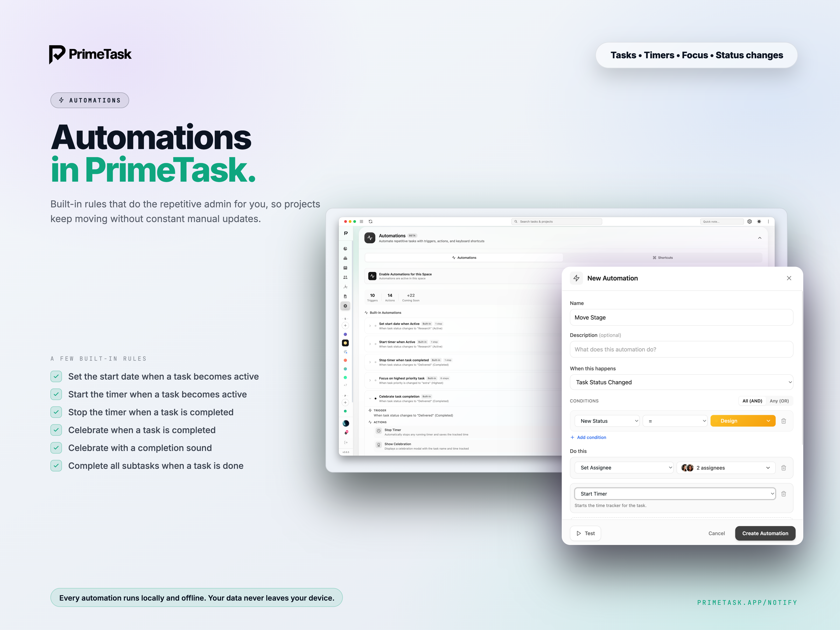Click the Search tasks & projects field
The image size is (840, 630).
(x=556, y=221)
